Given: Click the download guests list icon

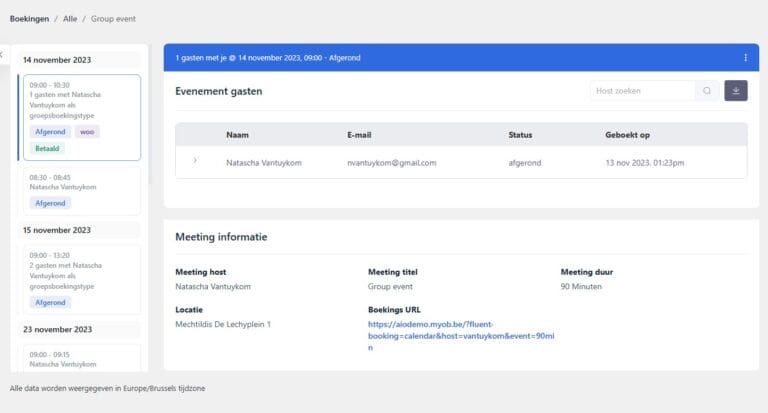Looking at the screenshot, I should tap(736, 91).
